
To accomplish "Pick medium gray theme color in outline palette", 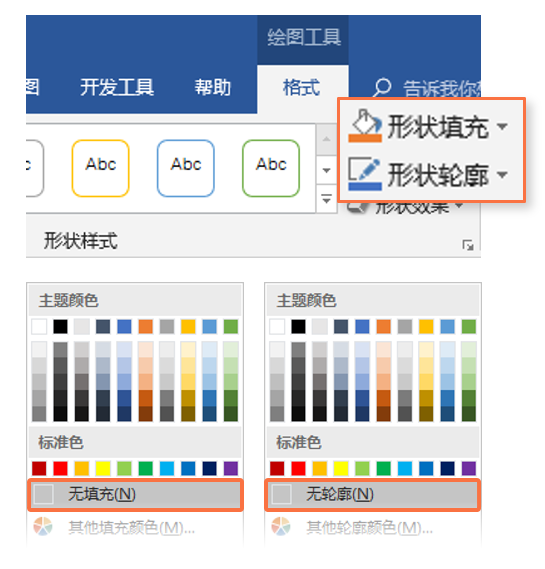I will coord(405,327).
